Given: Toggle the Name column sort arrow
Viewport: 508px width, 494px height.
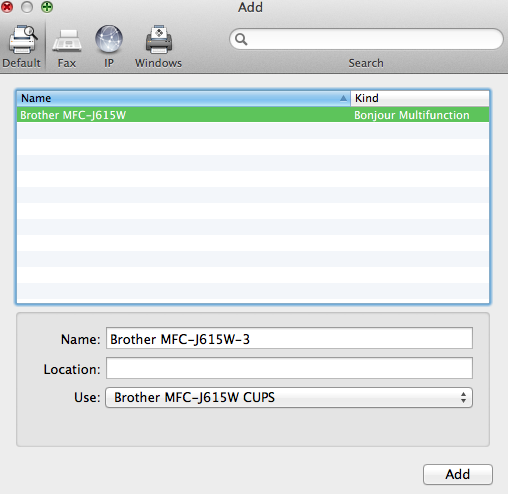Looking at the screenshot, I should [x=343, y=98].
